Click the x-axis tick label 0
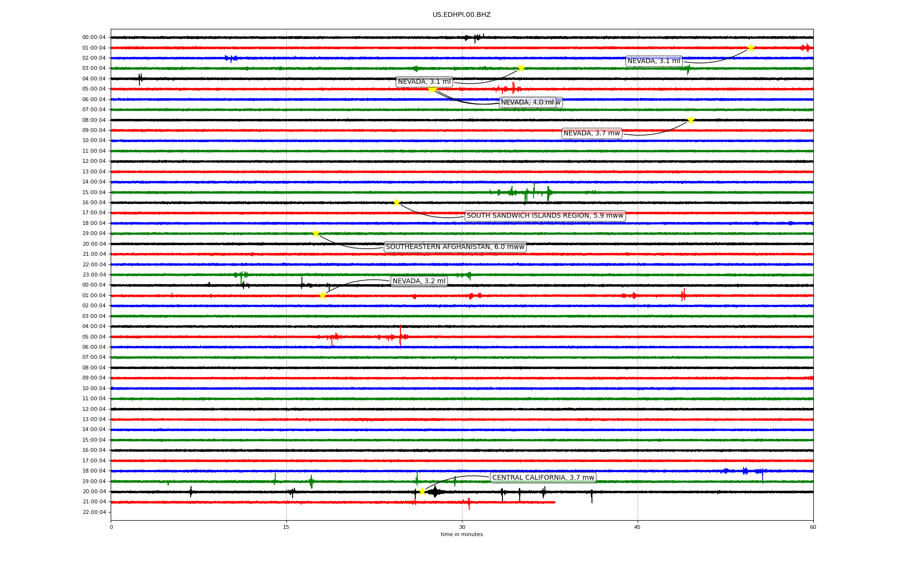The width and height of the screenshot is (924, 578). point(111,527)
